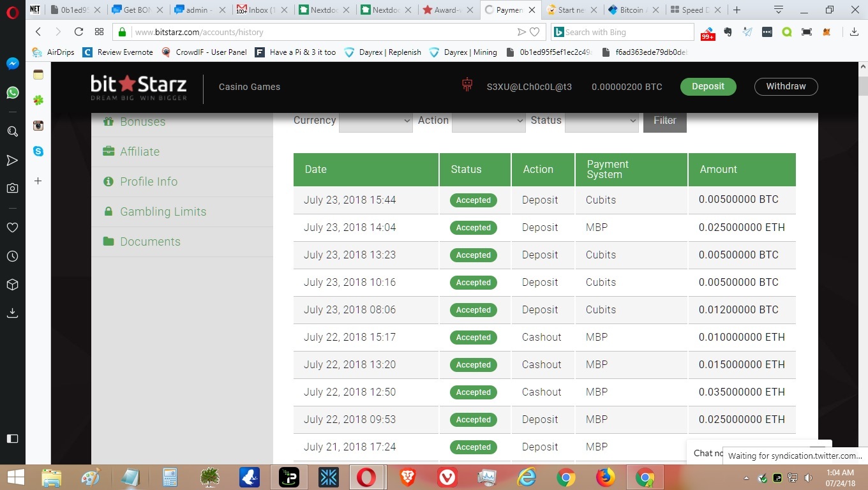The width and height of the screenshot is (868, 490).
Task: Reload the page with the refresh icon
Action: pyautogui.click(x=79, y=32)
